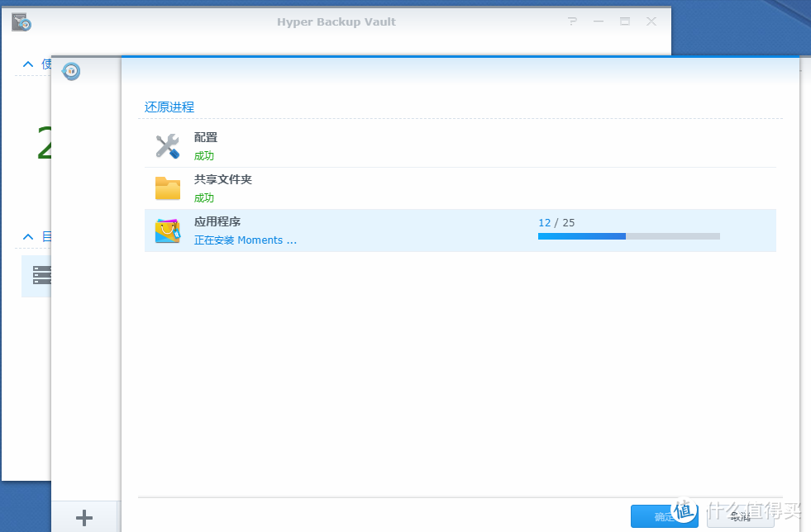The height and width of the screenshot is (532, 811).
Task: Click the round Hyper Backup restore wizard icon
Action: (72, 72)
